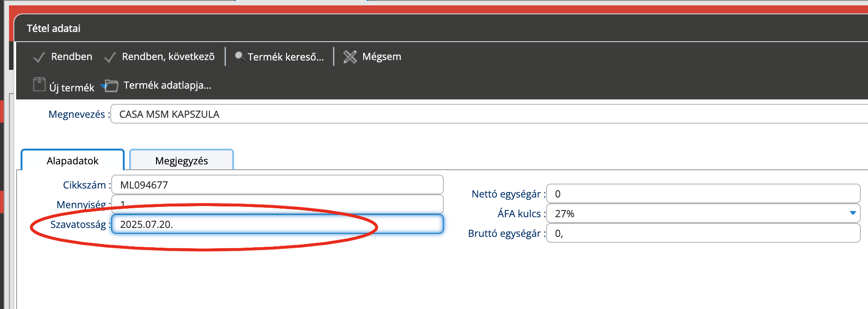Focus the Cikkszám field with ML094677
This screenshot has height=309, width=868.
click(277, 185)
